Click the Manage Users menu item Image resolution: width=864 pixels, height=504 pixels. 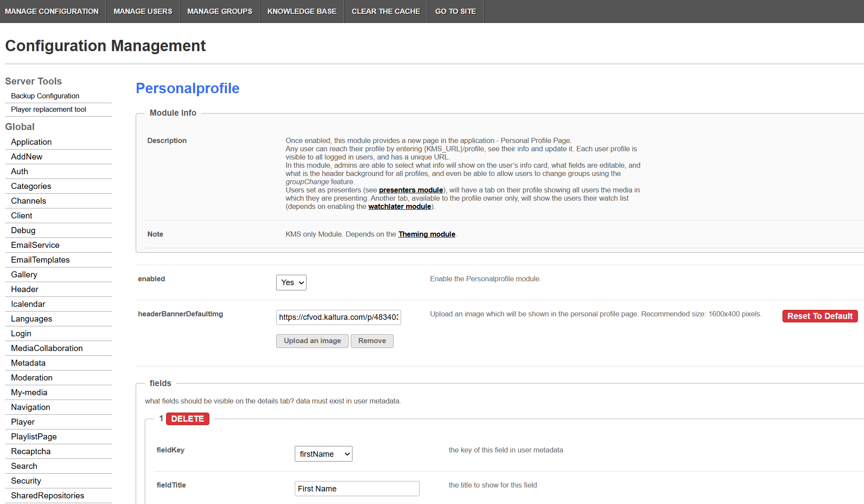[143, 11]
